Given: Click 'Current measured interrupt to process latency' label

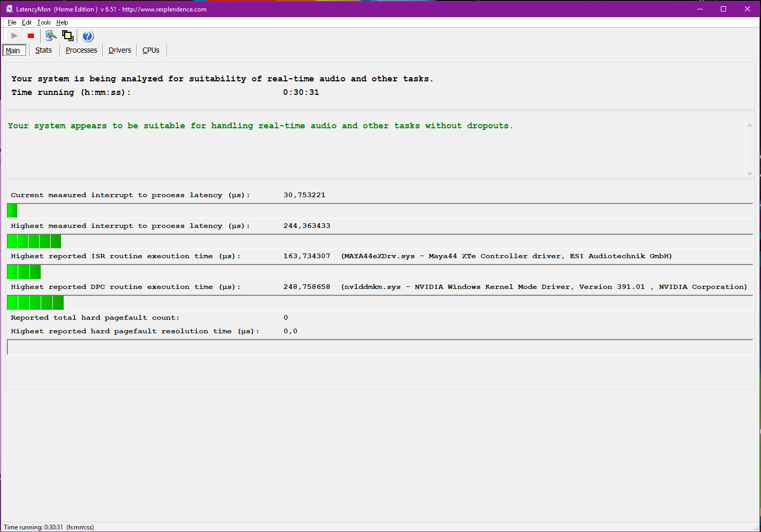Looking at the screenshot, I should click(130, 195).
